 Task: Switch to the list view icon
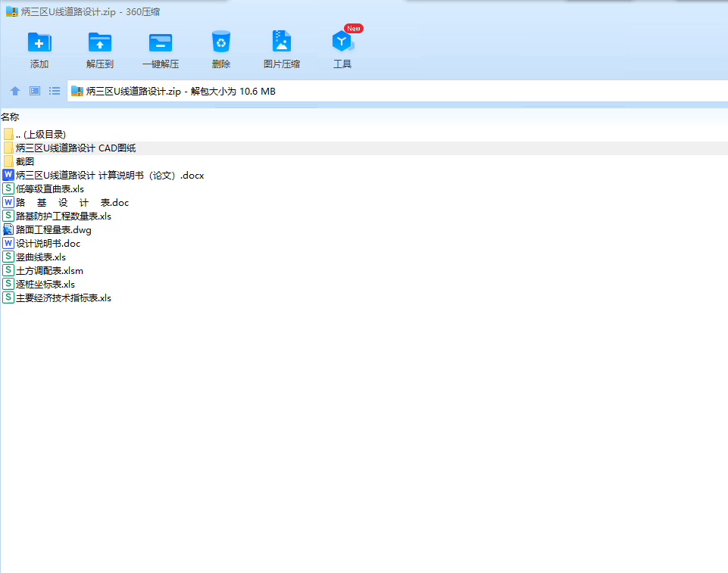tap(55, 91)
